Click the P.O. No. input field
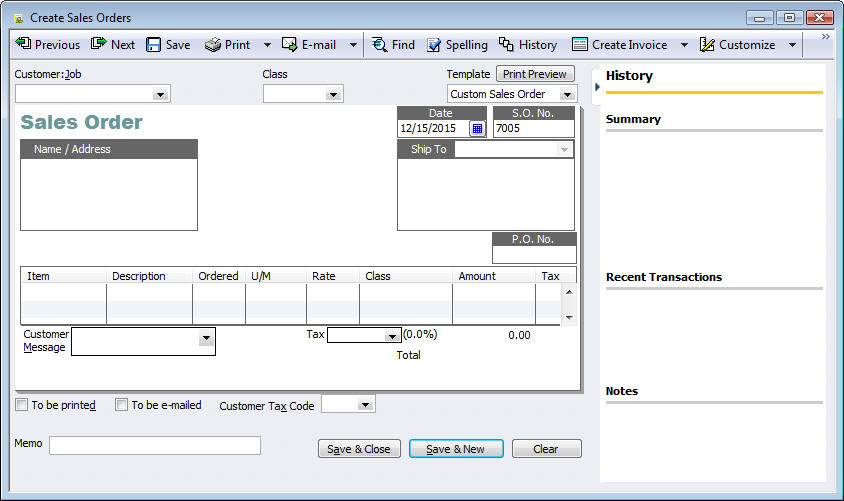Viewport: 844px width, 501px height. 534,255
